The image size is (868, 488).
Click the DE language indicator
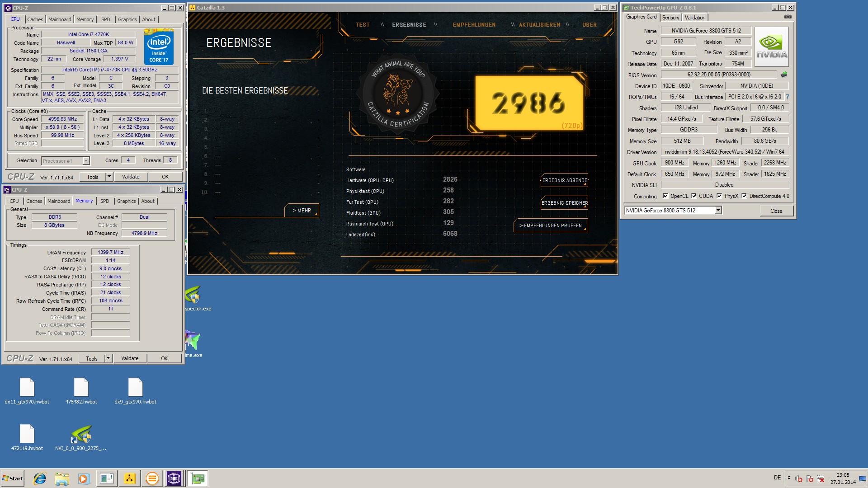click(777, 478)
